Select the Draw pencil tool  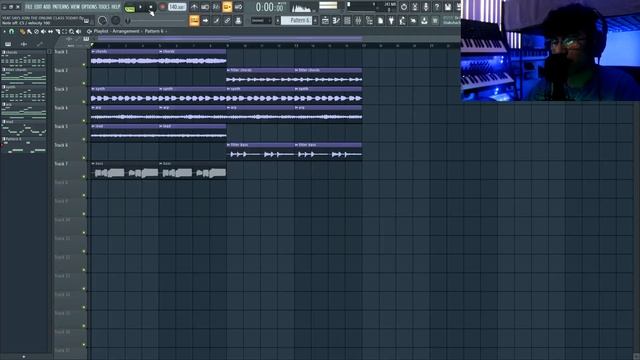point(22,31)
